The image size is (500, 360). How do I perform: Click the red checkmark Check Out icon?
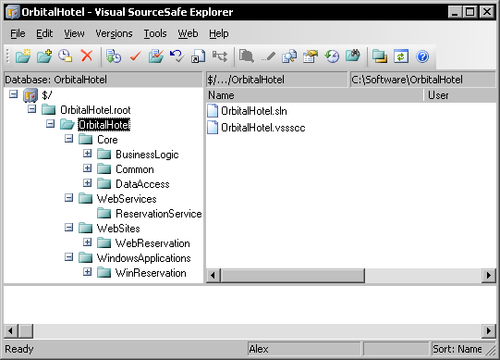(135, 56)
